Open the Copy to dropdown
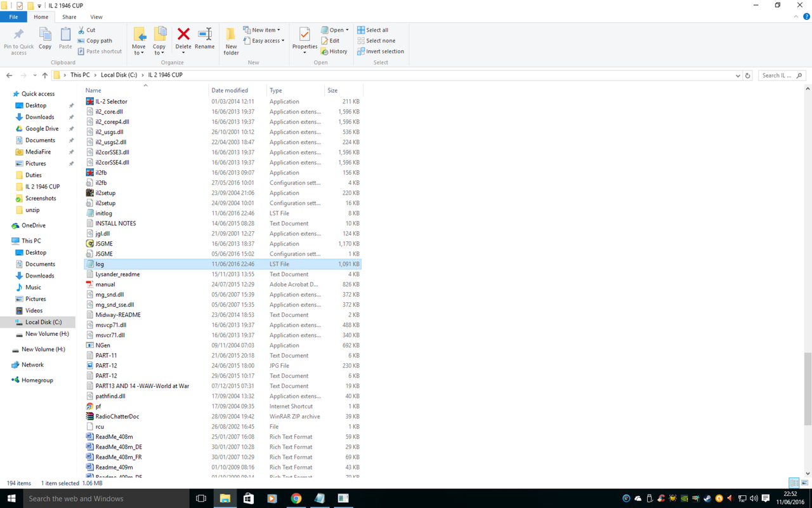The image size is (812, 508). [x=159, y=41]
